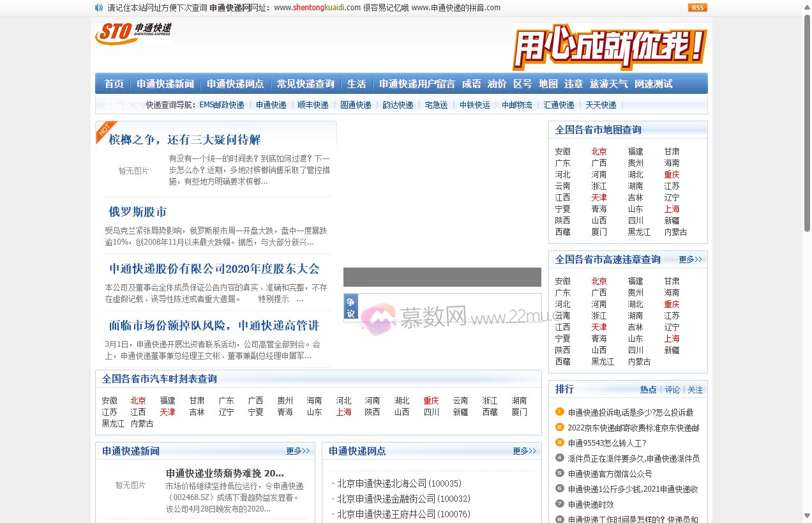The height and width of the screenshot is (523, 812).
Task: Switch to the 关注 tab in 排行
Action: (x=695, y=389)
